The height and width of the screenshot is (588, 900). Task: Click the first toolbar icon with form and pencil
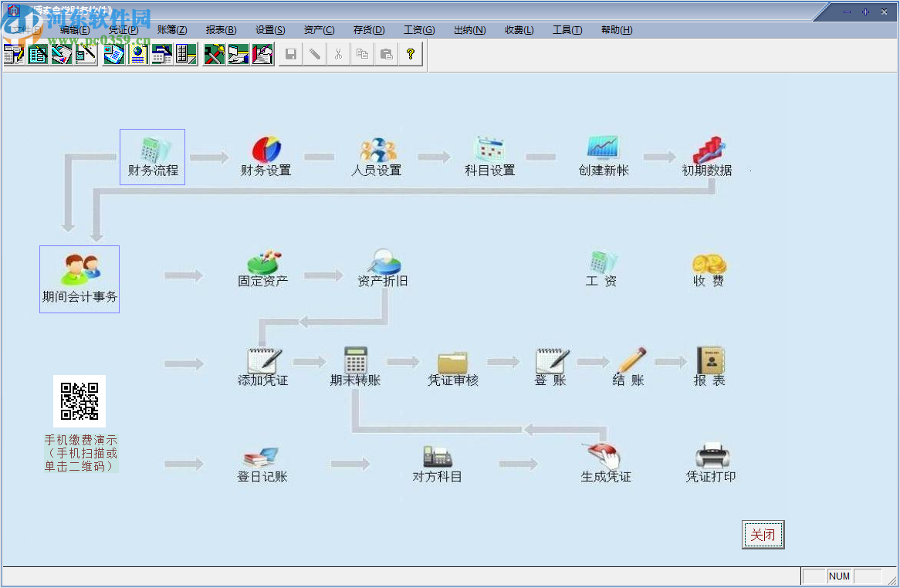(14, 54)
